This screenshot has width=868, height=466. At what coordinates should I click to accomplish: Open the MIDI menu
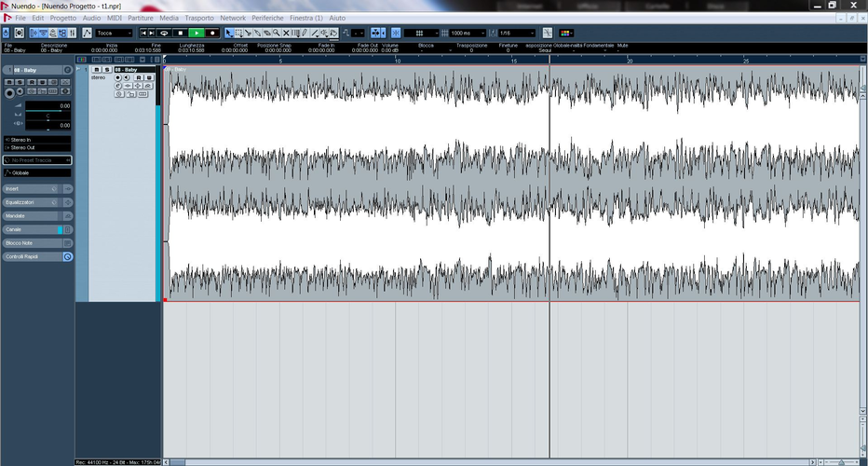[x=114, y=18]
